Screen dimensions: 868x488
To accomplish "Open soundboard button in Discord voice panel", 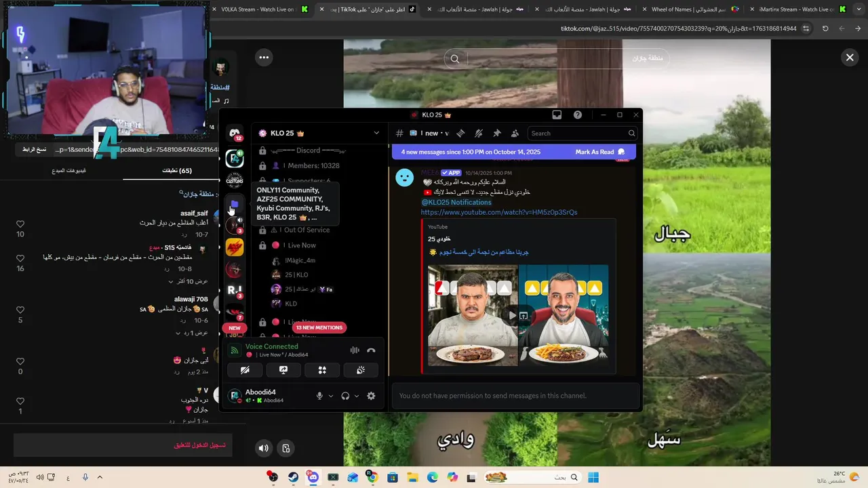I will [361, 370].
